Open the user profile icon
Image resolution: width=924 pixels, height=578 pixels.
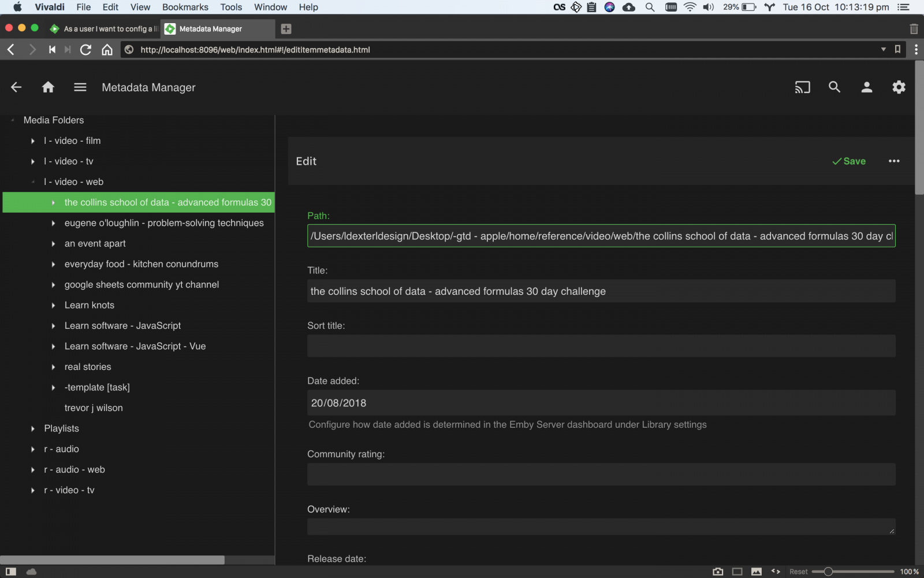[x=866, y=87]
